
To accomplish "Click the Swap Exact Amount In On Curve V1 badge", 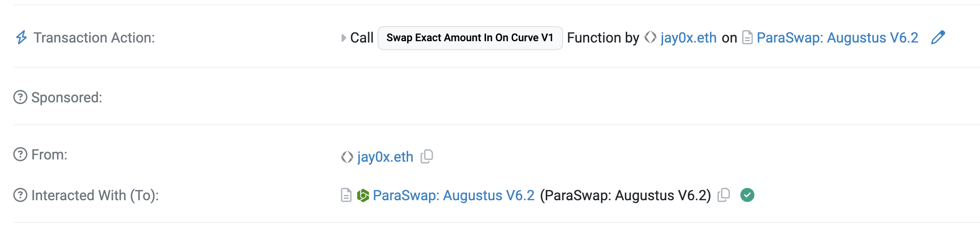I will [470, 38].
